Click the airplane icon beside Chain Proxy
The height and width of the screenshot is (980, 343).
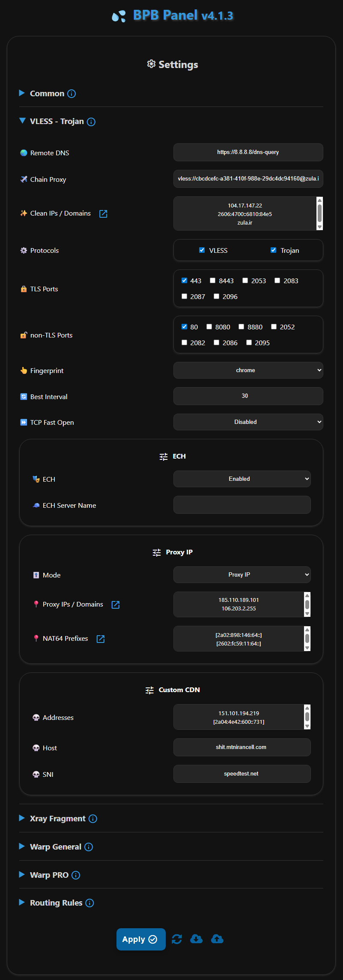click(x=24, y=179)
